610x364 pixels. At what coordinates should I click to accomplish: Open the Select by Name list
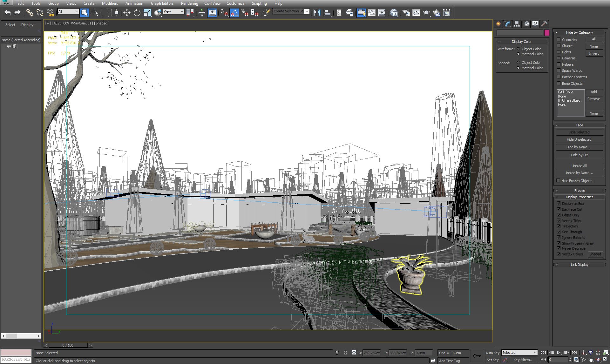(x=94, y=13)
